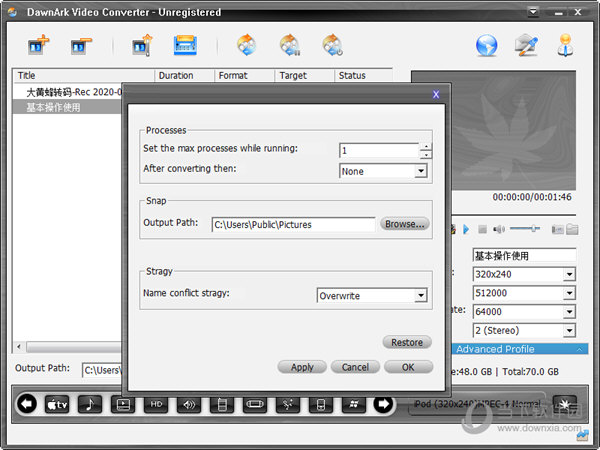Select the PSP device profile icon

coord(255,404)
